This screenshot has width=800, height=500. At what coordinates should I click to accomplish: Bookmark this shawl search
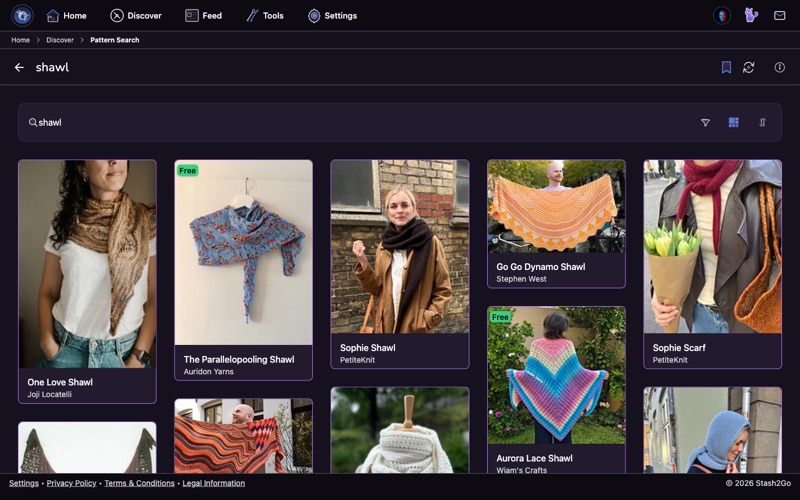726,67
